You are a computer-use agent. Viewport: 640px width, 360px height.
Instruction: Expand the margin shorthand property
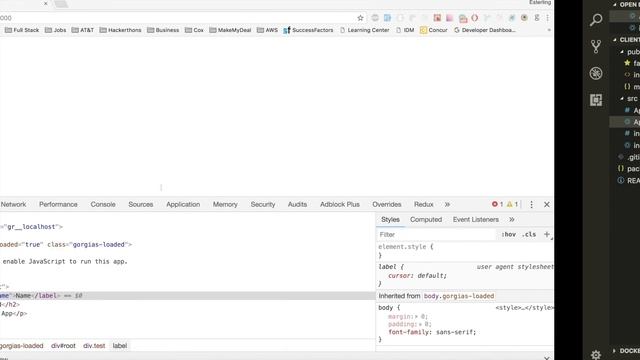click(417, 317)
